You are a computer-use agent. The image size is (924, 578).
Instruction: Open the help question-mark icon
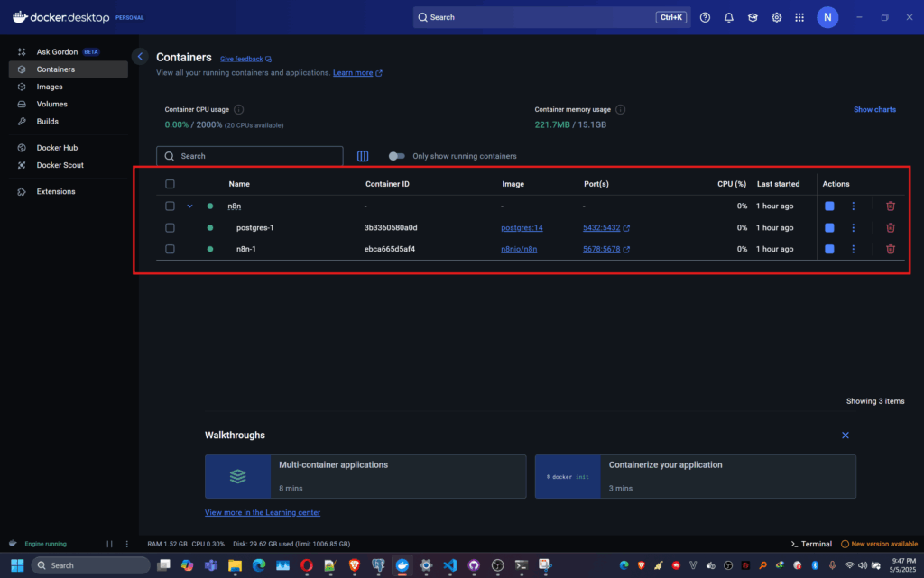pyautogui.click(x=705, y=18)
